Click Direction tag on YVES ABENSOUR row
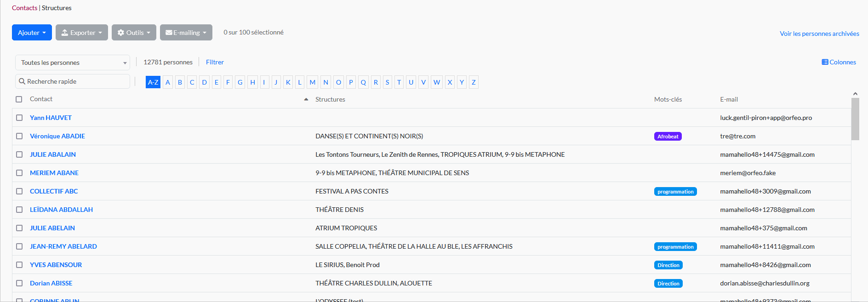This screenshot has height=302, width=868. coord(668,265)
